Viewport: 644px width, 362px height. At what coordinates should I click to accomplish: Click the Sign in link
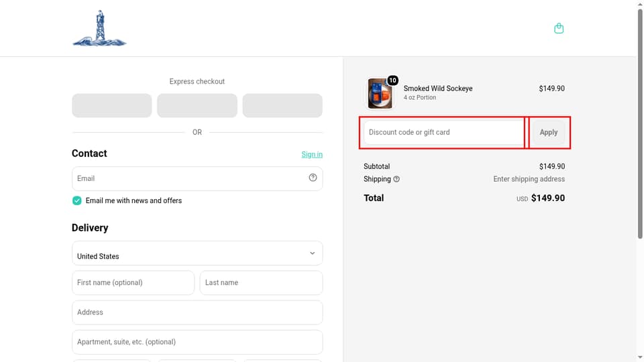coord(312,154)
